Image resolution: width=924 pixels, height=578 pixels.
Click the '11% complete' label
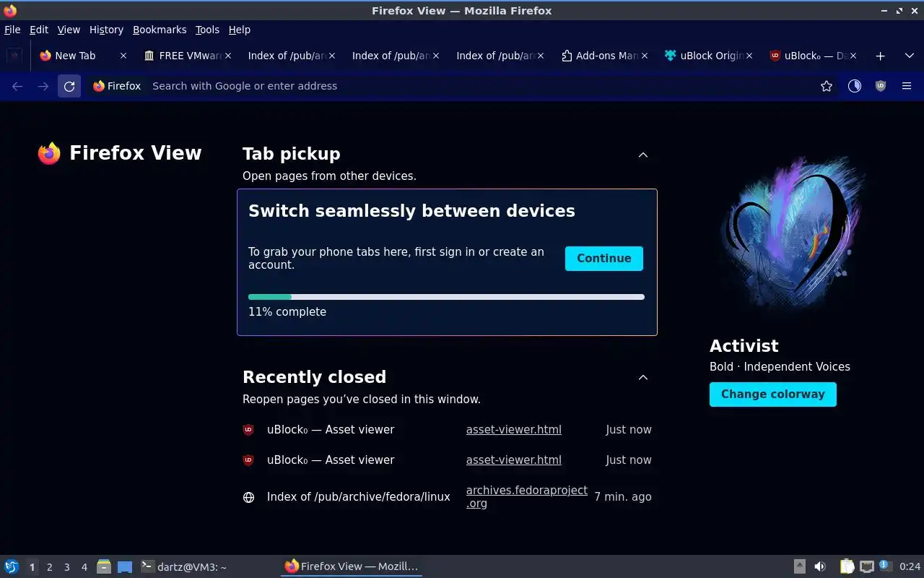click(287, 312)
